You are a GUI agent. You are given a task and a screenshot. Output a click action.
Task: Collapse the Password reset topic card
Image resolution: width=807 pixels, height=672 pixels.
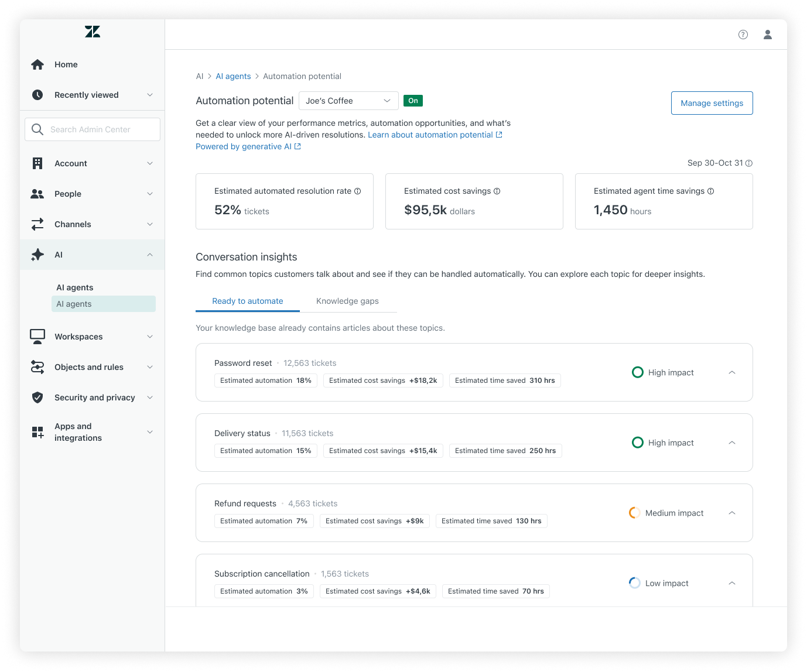[x=732, y=372]
